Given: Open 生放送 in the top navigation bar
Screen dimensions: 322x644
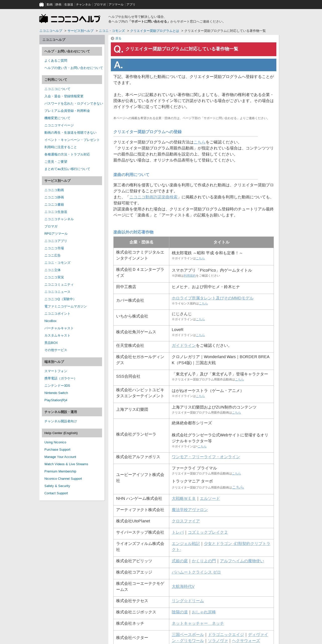Looking at the screenshot, I should [69, 5].
